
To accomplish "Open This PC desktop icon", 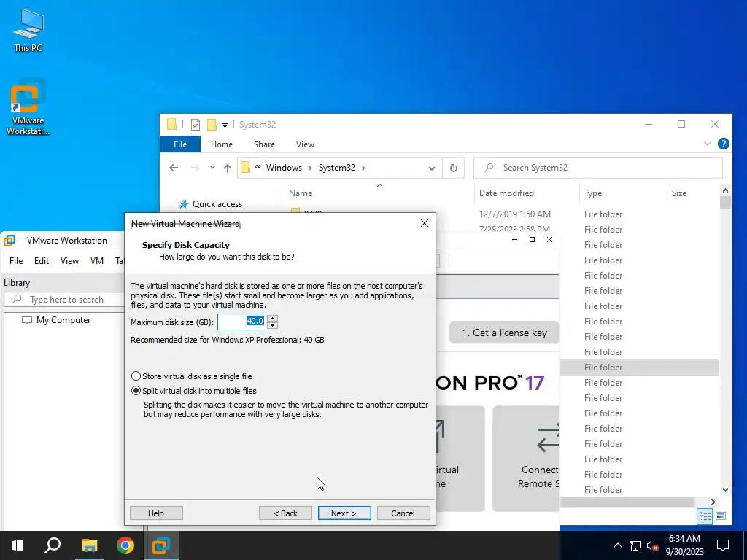I will [x=28, y=30].
